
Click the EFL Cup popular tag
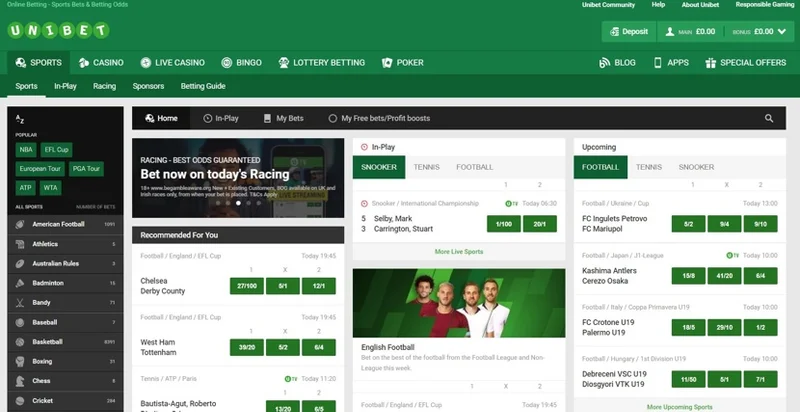[56, 150]
